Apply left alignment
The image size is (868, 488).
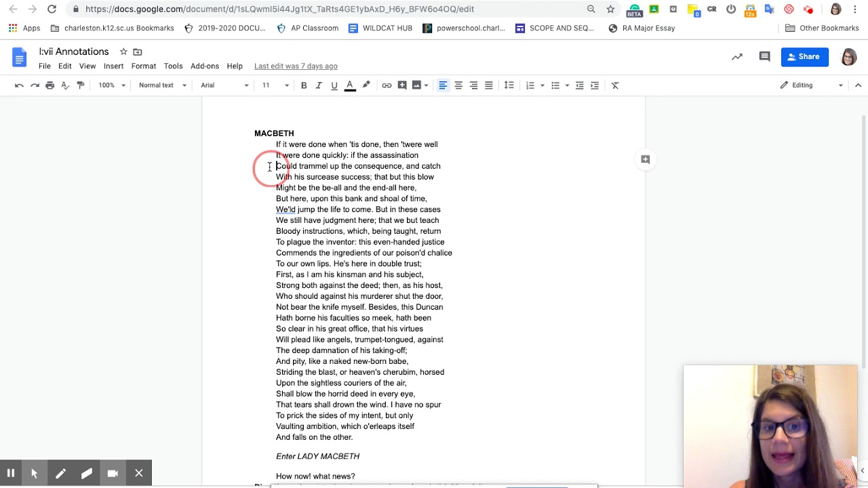tap(443, 85)
